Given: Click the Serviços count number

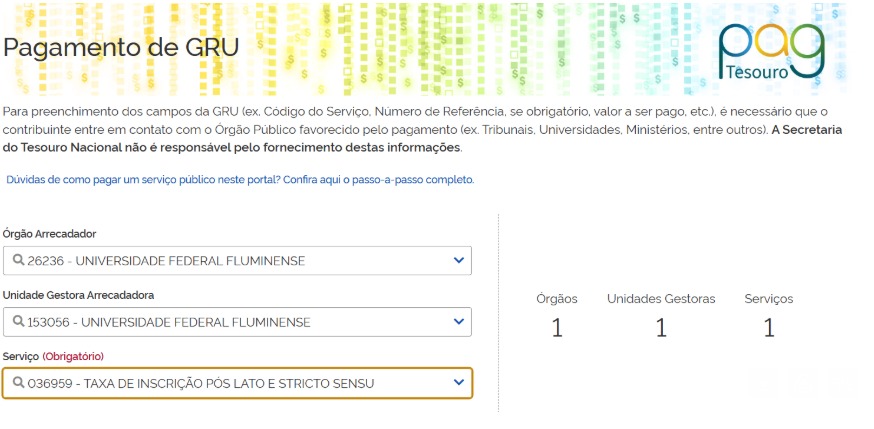Looking at the screenshot, I should tap(769, 328).
